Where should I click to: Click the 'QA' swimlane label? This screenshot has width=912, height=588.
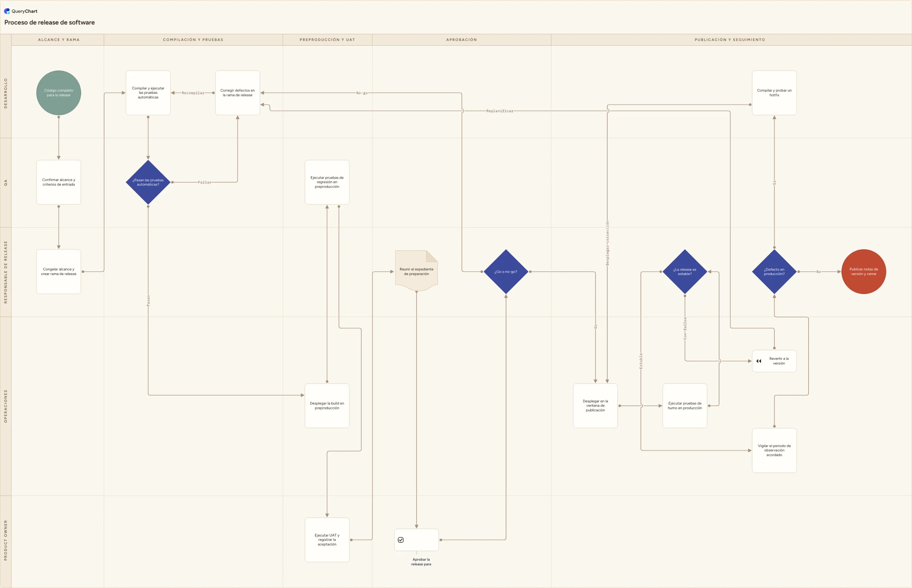coord(6,183)
